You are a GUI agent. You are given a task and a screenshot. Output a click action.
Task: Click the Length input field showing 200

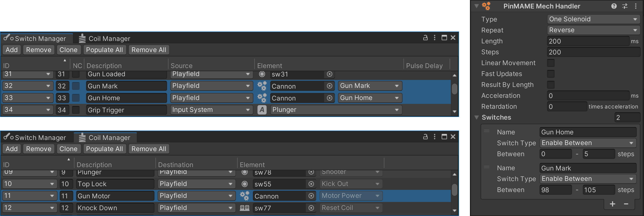(x=588, y=41)
